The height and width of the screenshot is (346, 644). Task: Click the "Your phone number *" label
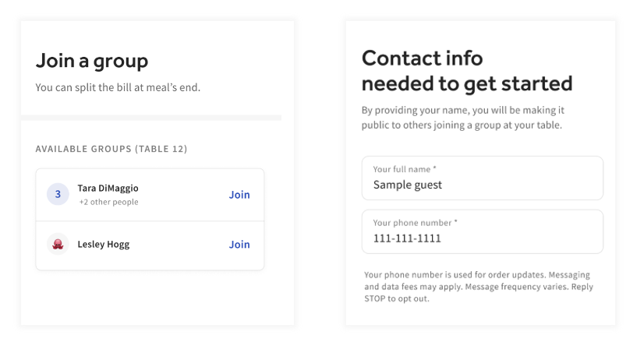(x=415, y=223)
